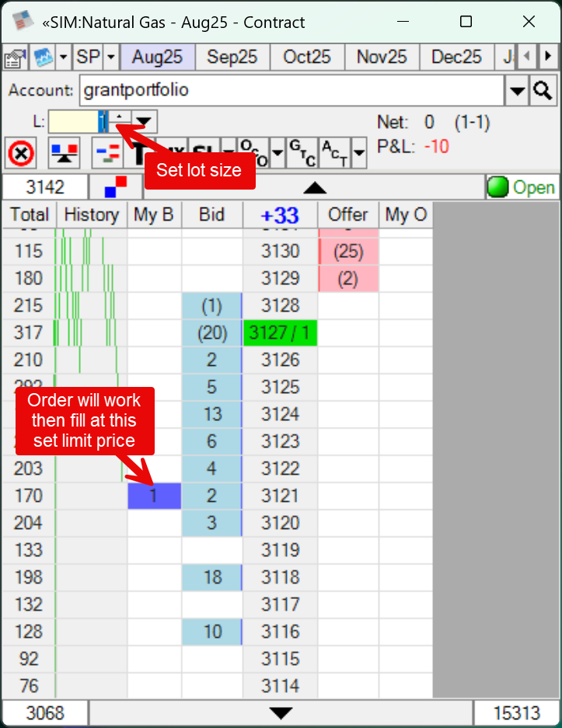Click the red-blue squares recenter icon
562x728 pixels.
pos(115,187)
